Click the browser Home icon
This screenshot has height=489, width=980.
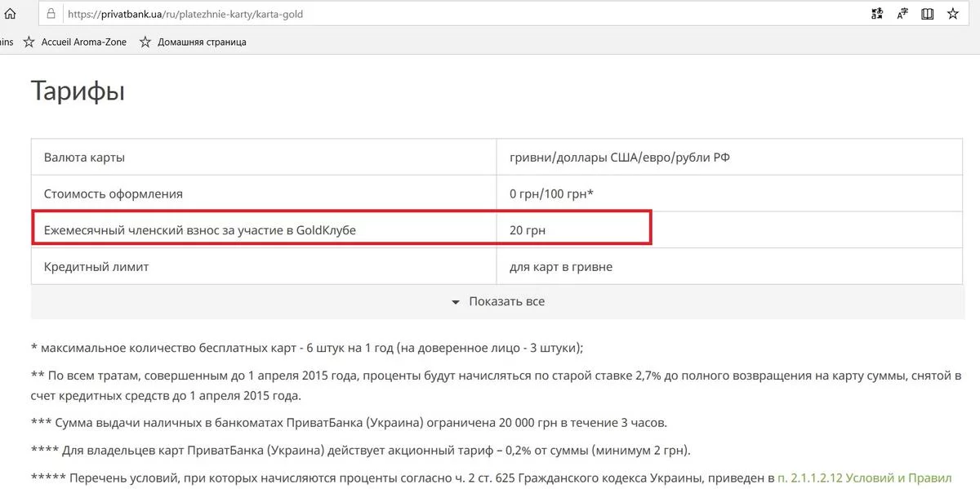pos(10,14)
